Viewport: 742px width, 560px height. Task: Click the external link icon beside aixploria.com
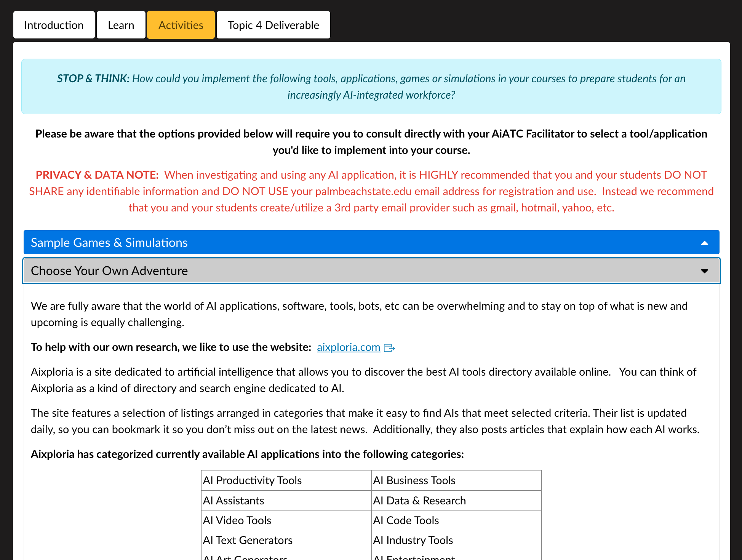[x=389, y=348]
